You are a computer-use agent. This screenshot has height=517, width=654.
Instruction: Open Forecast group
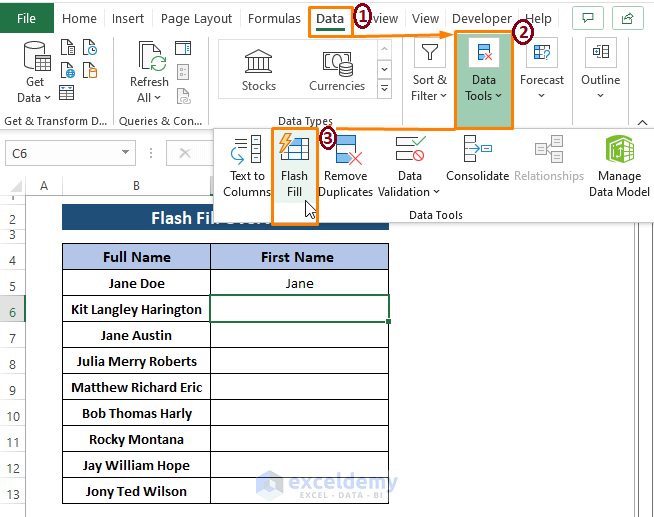pyautogui.click(x=541, y=70)
